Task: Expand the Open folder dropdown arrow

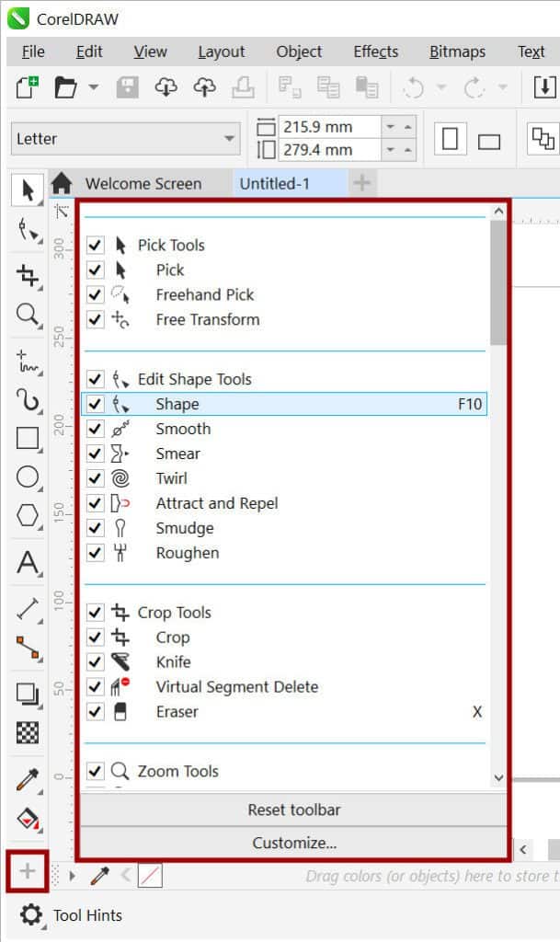Action: point(94,88)
